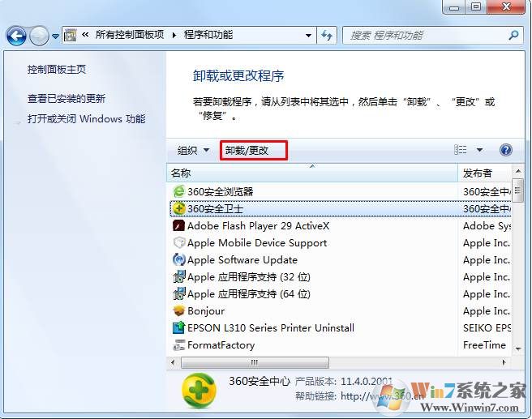This screenshot has height=419, width=532.
Task: Click 所有控制面板项 in the breadcrumb
Action: tap(130, 35)
